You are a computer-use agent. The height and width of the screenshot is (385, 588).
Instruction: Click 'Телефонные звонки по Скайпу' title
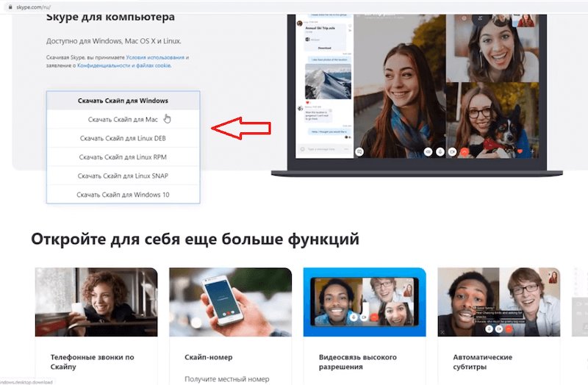click(x=93, y=361)
